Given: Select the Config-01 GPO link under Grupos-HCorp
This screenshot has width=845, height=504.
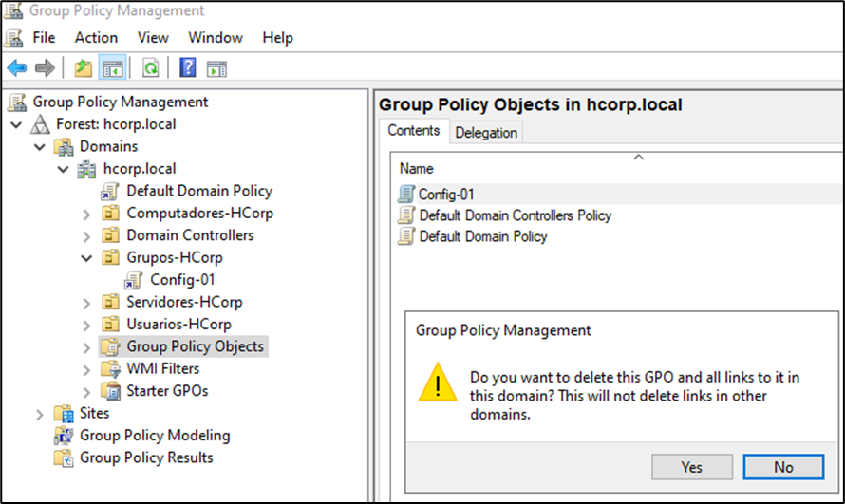Looking at the screenshot, I should [182, 279].
